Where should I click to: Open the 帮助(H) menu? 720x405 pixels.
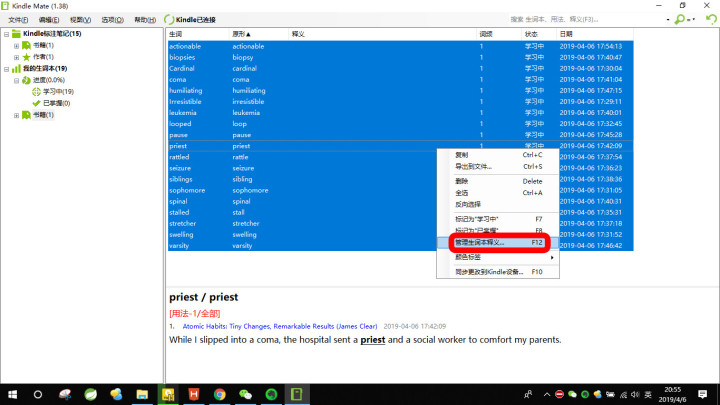click(x=145, y=20)
